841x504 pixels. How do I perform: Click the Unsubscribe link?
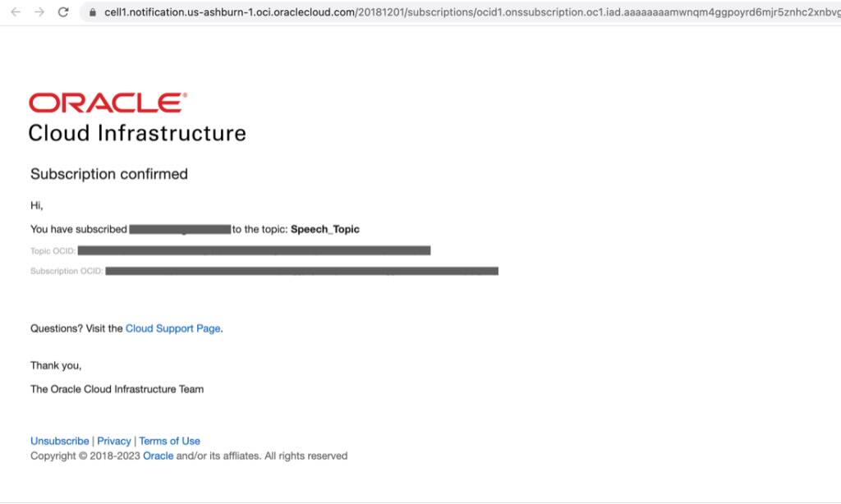tap(59, 441)
